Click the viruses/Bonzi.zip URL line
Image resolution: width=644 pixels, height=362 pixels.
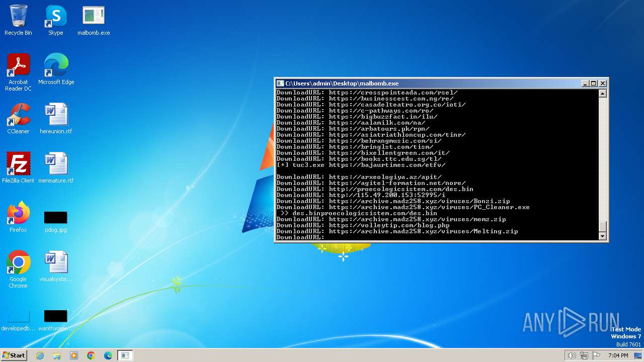(393, 201)
